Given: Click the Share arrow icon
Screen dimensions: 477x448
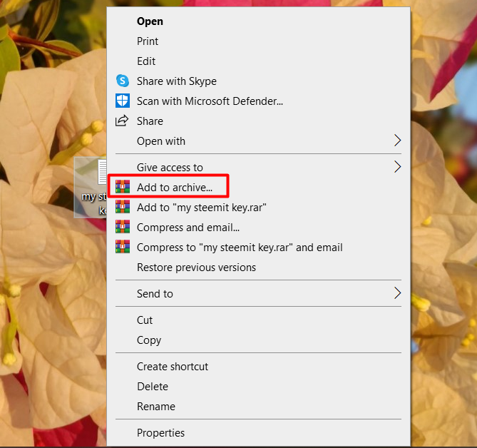Looking at the screenshot, I should coord(122,121).
